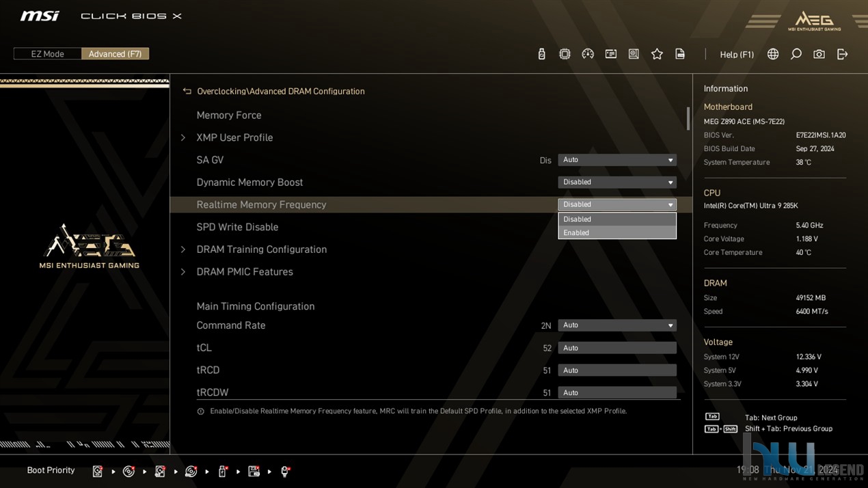Expand DRAM PMIC Features chevron
This screenshot has height=488, width=868.
click(182, 272)
